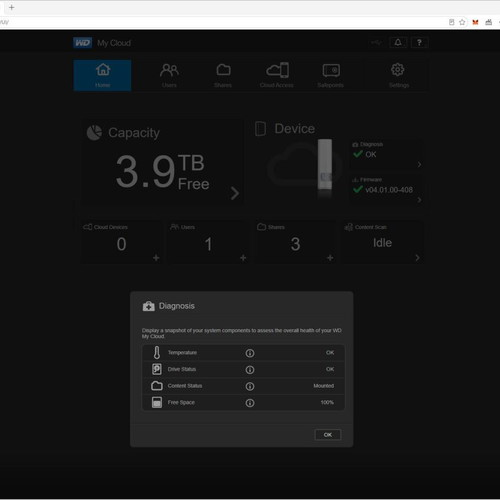Click the USB device icon in header
Image resolution: width=500 pixels, height=500 pixels.
pyautogui.click(x=376, y=43)
